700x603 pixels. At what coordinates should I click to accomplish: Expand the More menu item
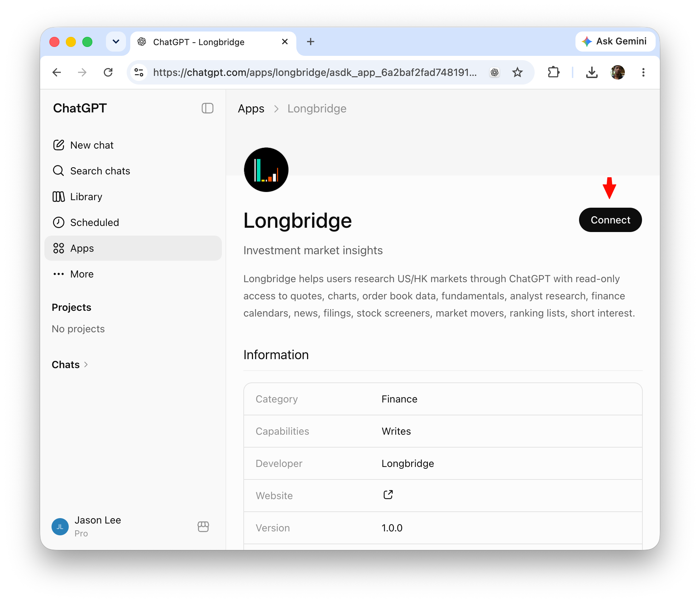(x=133, y=274)
